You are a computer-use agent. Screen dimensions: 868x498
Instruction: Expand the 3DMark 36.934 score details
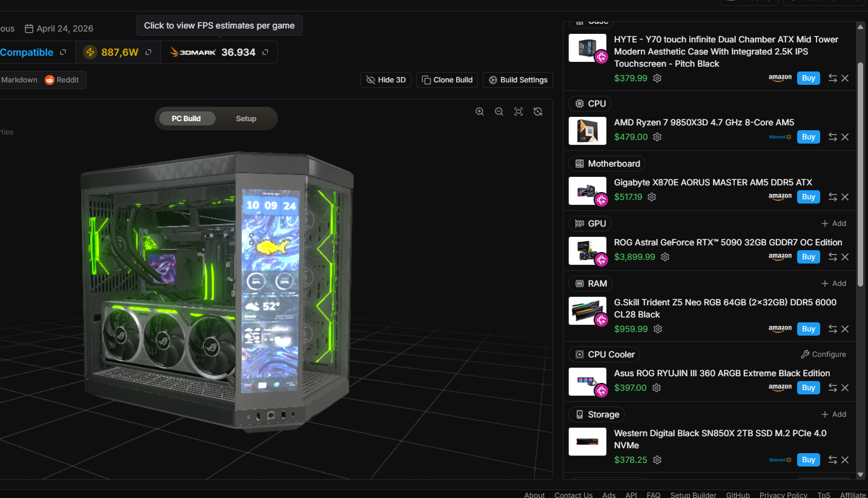pyautogui.click(x=265, y=52)
